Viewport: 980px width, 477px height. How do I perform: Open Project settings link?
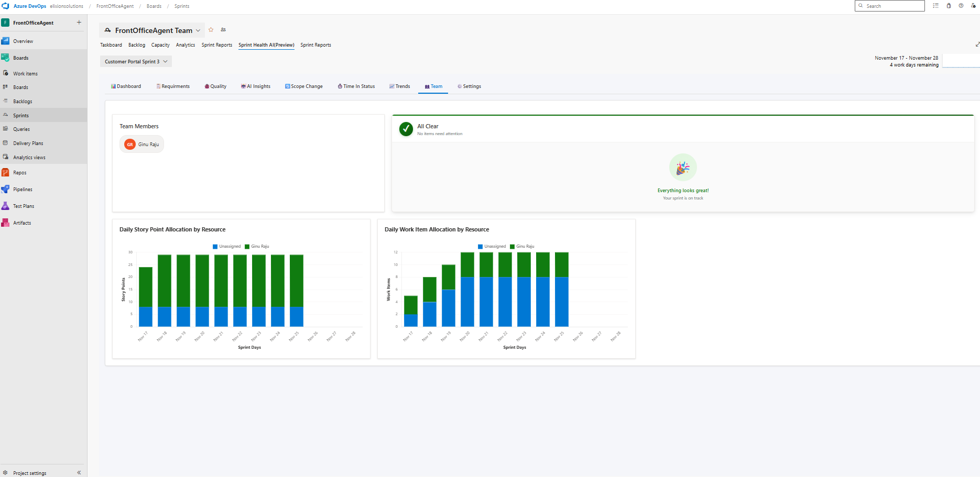pos(29,473)
